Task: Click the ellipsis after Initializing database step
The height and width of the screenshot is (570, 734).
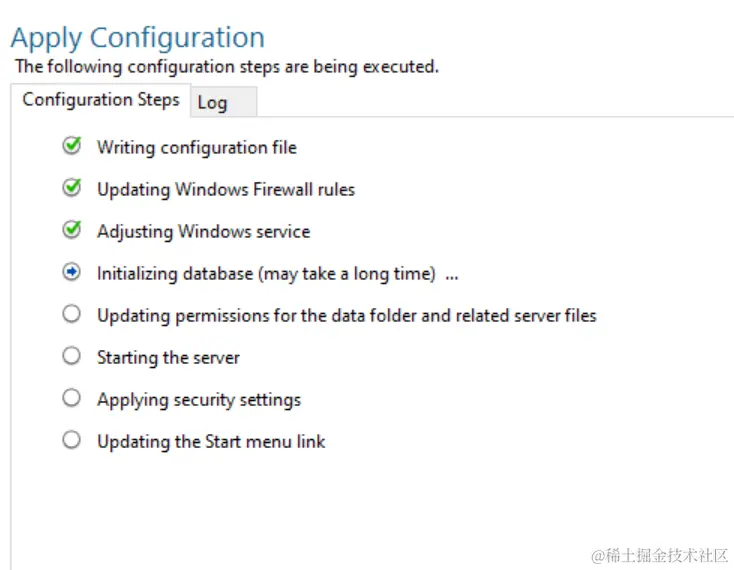Action: (452, 278)
